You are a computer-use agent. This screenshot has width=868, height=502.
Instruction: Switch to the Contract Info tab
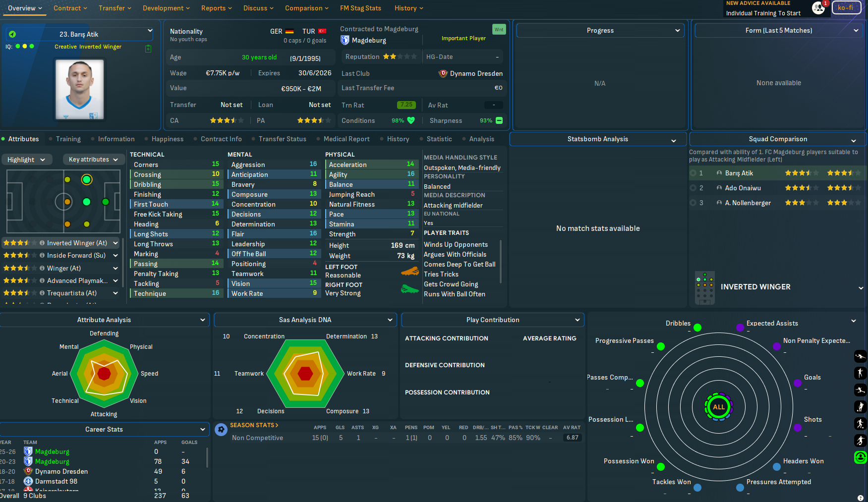221,139
